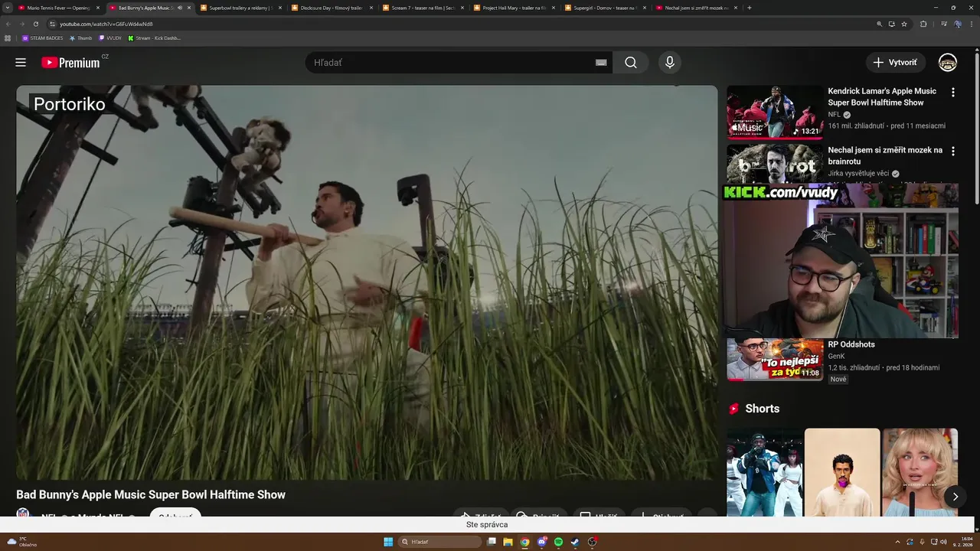Open the YouTube hamburger guide menu
Screen dimensions: 980x551
(x=21, y=63)
